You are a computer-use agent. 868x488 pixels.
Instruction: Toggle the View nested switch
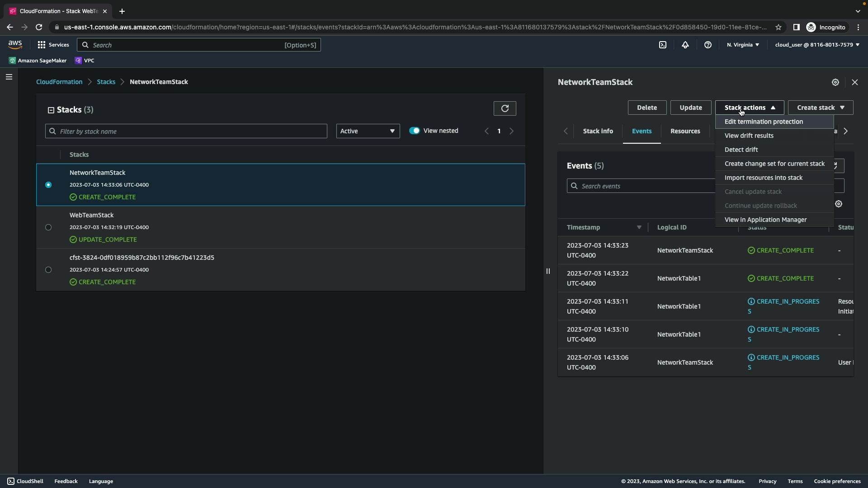coord(414,131)
